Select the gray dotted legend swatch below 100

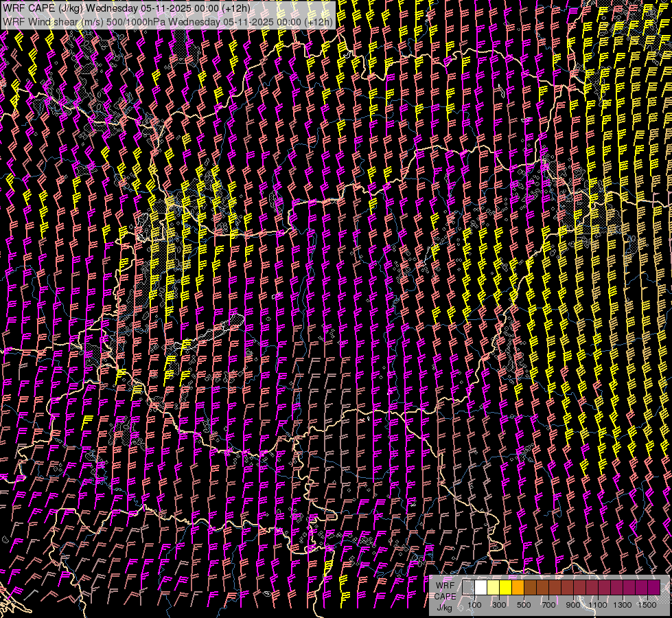pyautogui.click(x=468, y=587)
